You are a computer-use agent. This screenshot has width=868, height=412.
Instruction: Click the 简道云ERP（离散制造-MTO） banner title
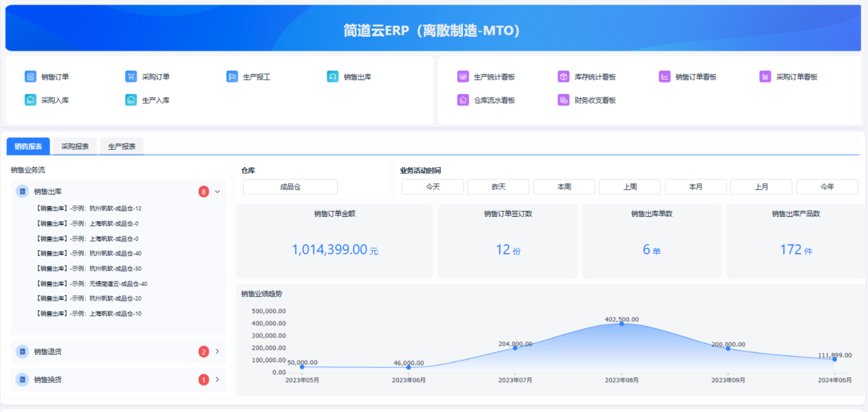click(x=433, y=30)
